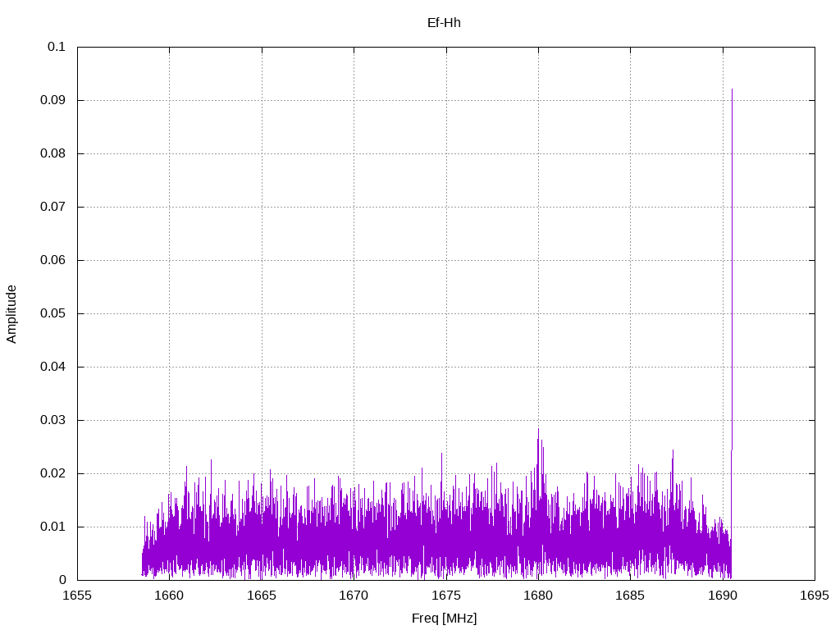840x630 pixels.
Task: Click the "Amplitude" y-axis label
Action: (11, 314)
